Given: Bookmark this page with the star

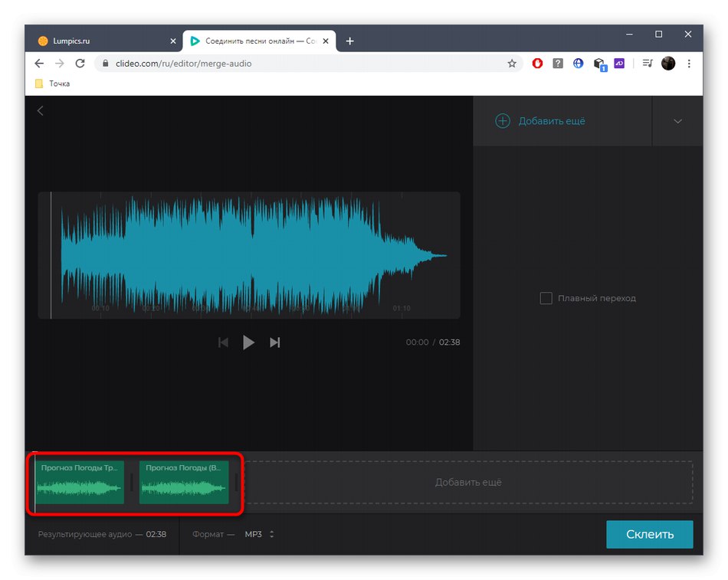Looking at the screenshot, I should coord(512,63).
